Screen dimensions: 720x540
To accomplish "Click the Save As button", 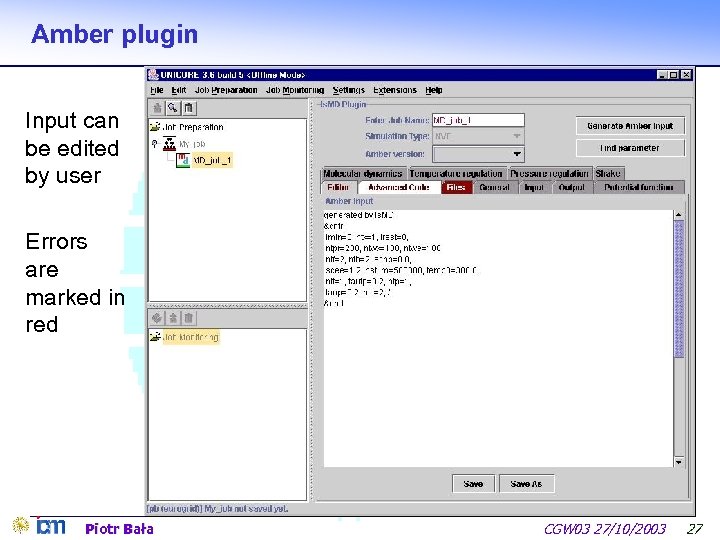I will 526,484.
